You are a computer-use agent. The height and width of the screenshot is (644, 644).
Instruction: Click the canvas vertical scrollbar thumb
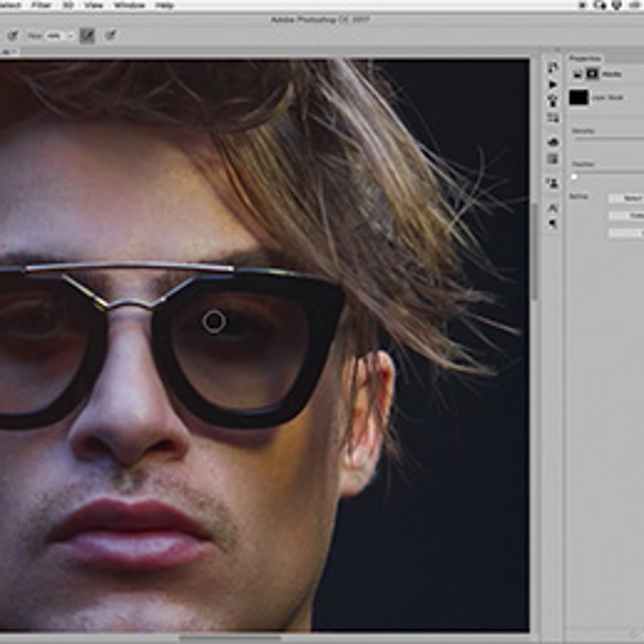pos(535,251)
